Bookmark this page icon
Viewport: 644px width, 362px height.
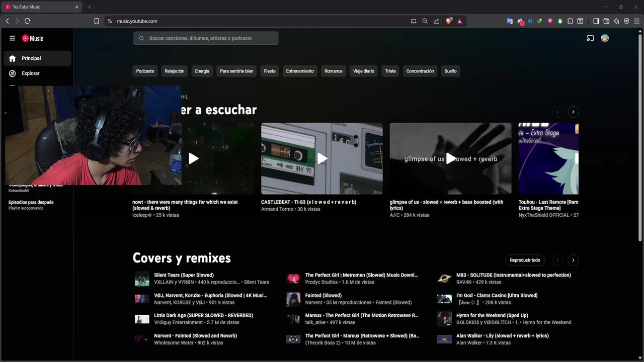pos(97,21)
